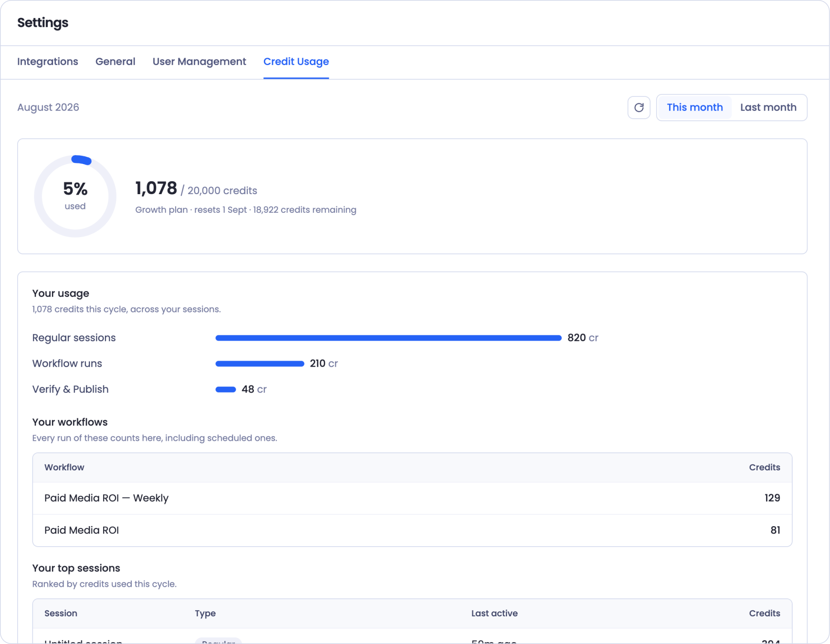Click the Workflow column header
830x644 pixels.
[64, 467]
